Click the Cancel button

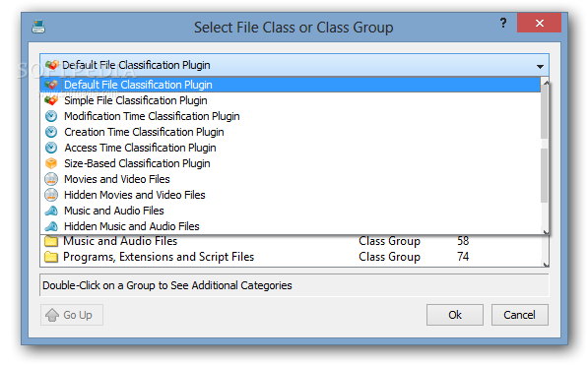(520, 315)
